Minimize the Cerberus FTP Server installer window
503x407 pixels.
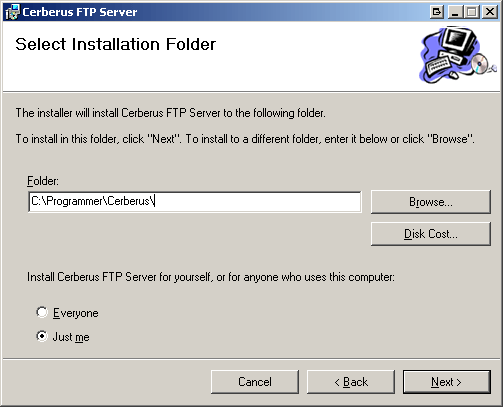coord(455,12)
